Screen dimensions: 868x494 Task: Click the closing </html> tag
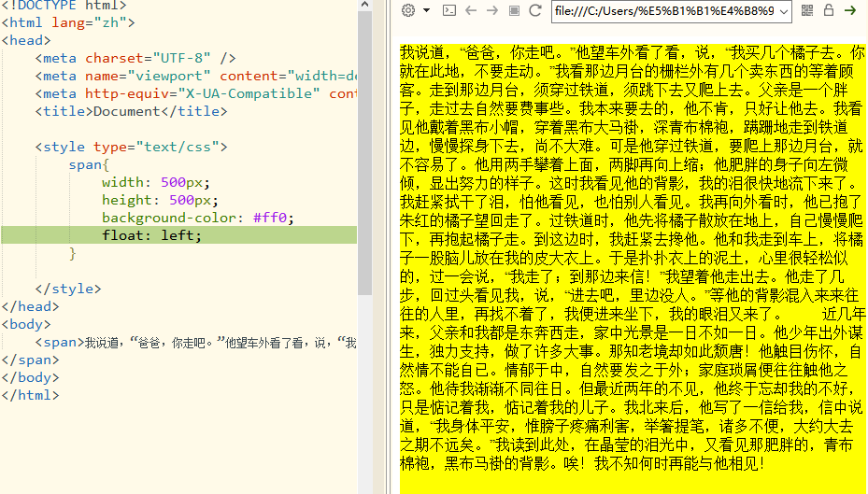(x=31, y=395)
